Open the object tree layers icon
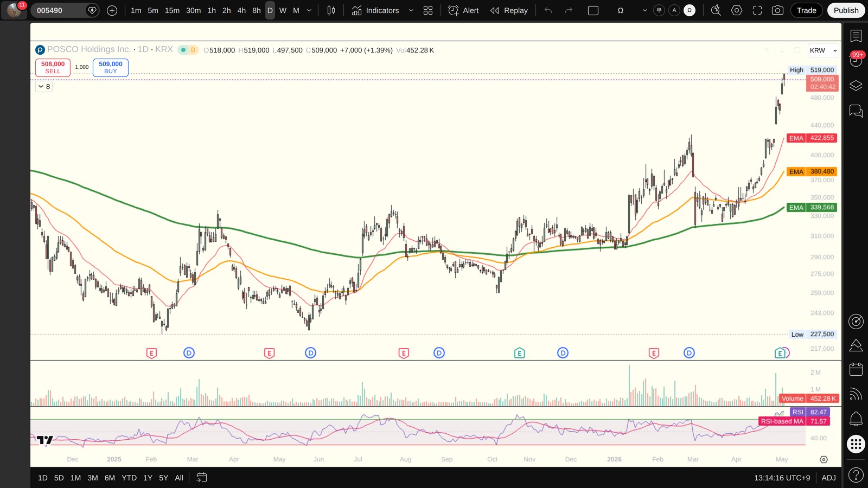 pyautogui.click(x=856, y=86)
